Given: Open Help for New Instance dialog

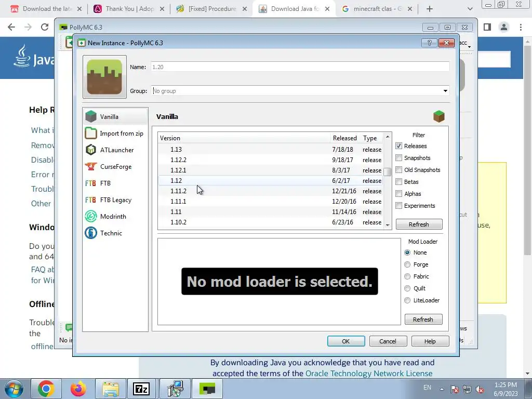Looking at the screenshot, I should (x=430, y=341).
